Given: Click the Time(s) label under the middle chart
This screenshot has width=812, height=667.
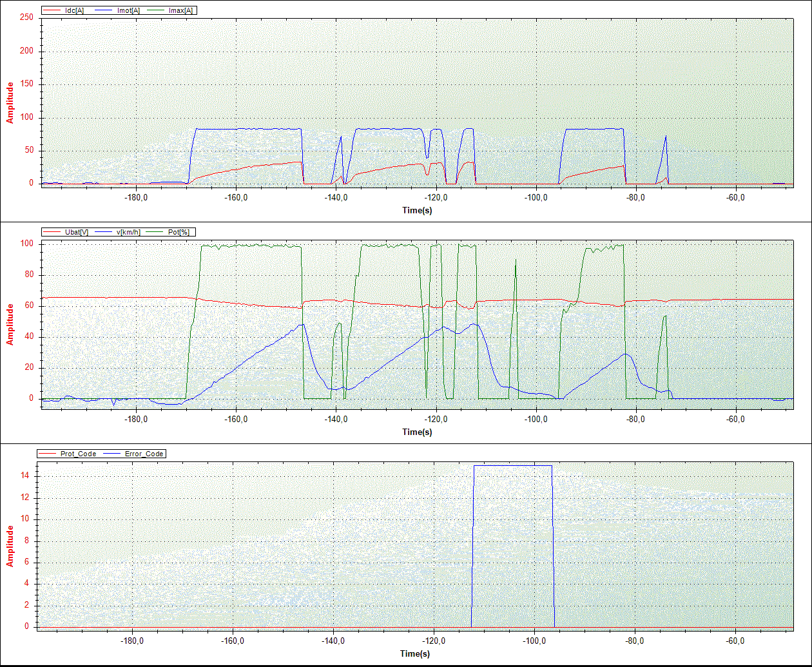Looking at the screenshot, I should [x=417, y=432].
